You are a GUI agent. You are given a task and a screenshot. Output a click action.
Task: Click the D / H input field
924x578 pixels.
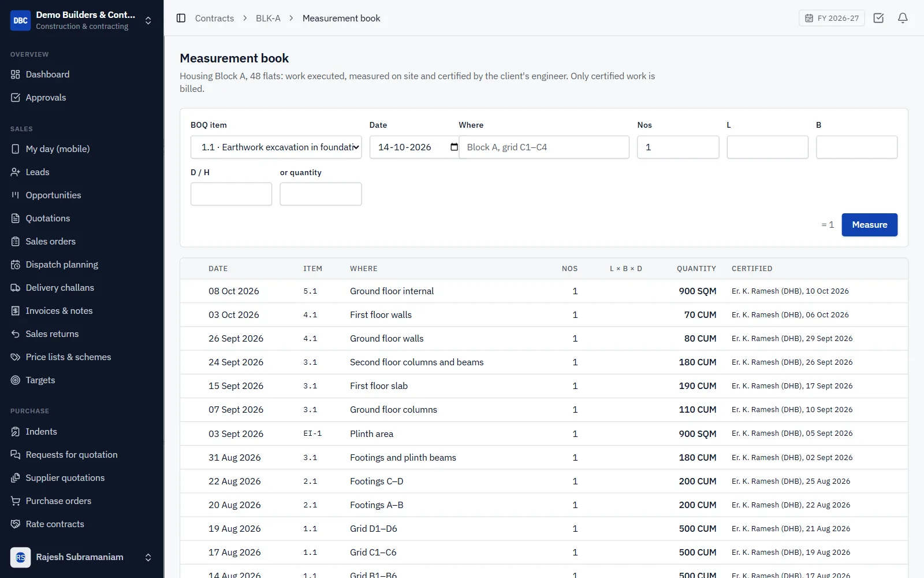[231, 194]
